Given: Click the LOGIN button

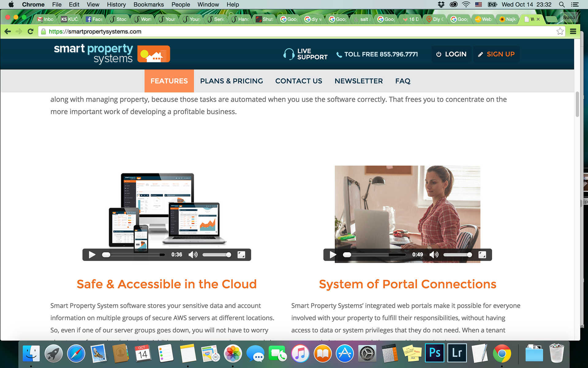Looking at the screenshot, I should 451,54.
